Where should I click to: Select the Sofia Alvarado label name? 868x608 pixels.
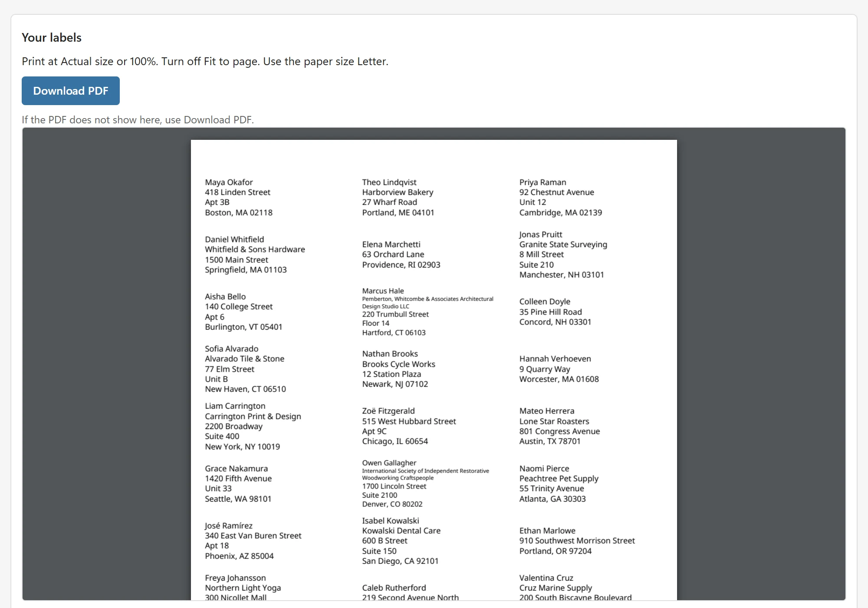[x=231, y=349]
